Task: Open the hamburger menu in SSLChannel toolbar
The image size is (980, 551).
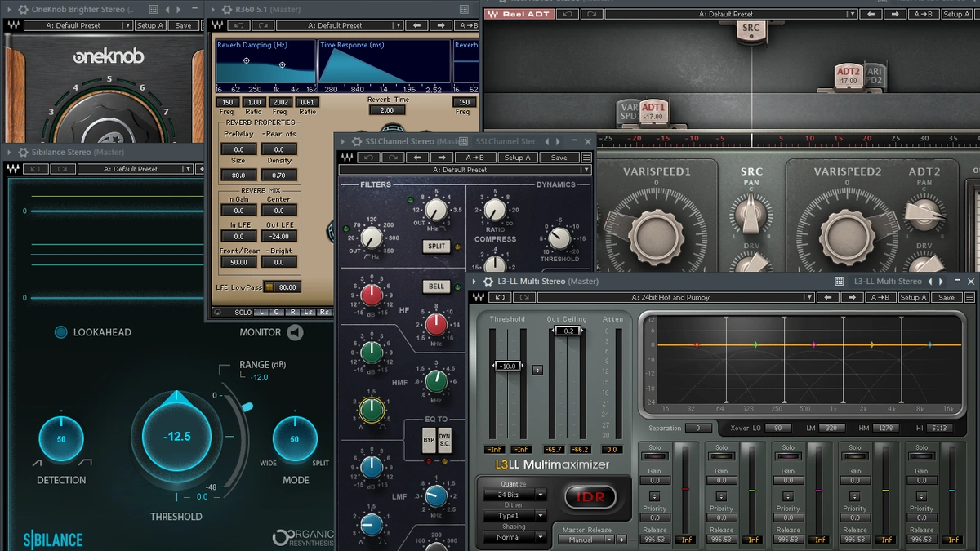Action: click(586, 158)
